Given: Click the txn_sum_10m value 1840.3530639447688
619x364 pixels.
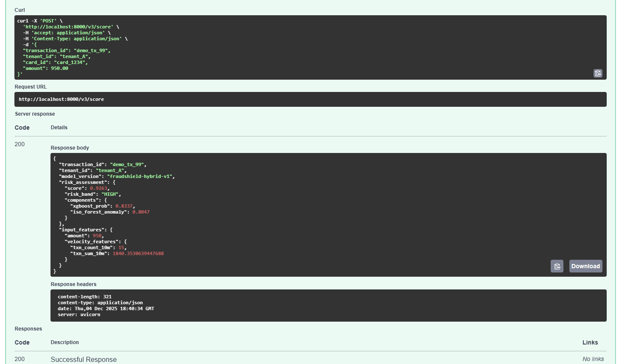Looking at the screenshot, I should pyautogui.click(x=138, y=253).
